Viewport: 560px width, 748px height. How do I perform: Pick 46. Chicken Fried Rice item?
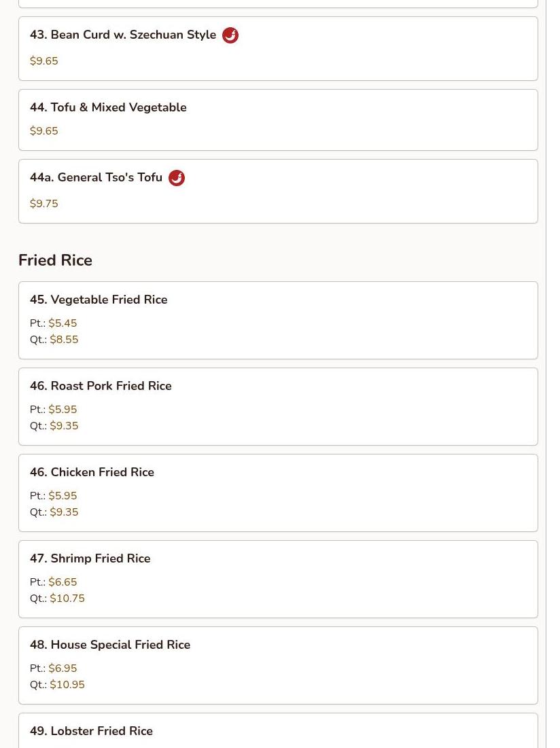pos(278,493)
